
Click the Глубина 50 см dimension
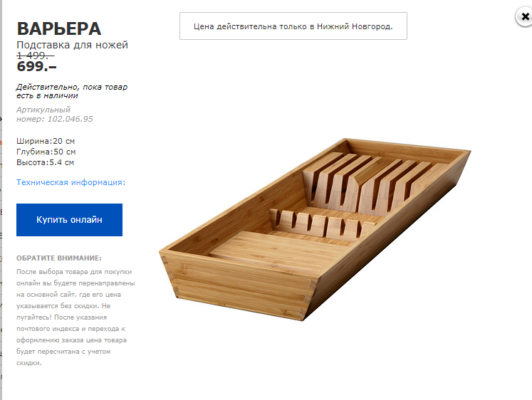click(x=46, y=152)
